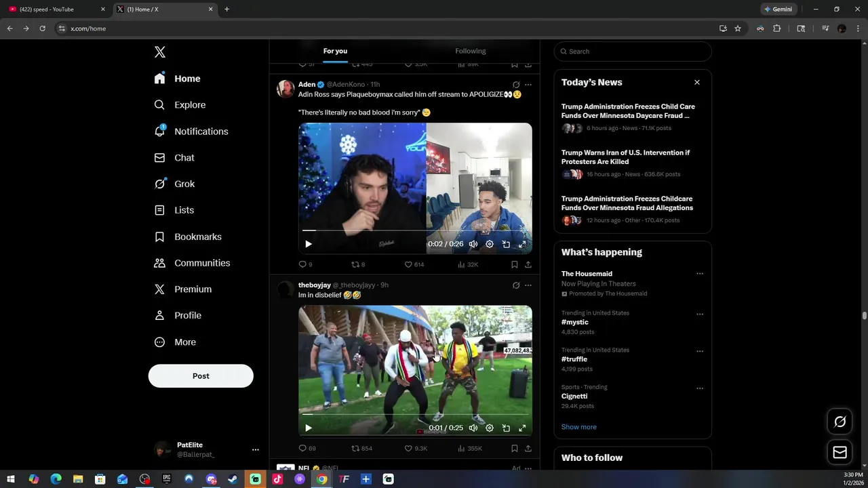Open account options next to PatElite

(256, 449)
